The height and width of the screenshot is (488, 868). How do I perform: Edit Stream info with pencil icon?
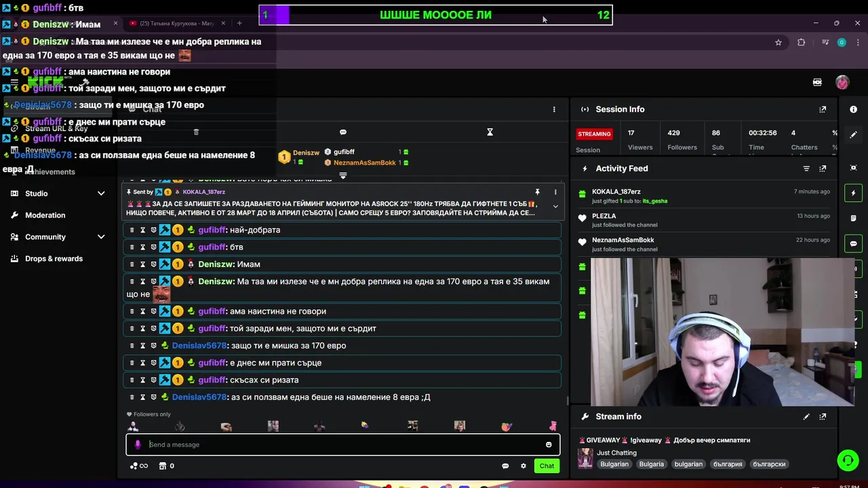click(806, 417)
